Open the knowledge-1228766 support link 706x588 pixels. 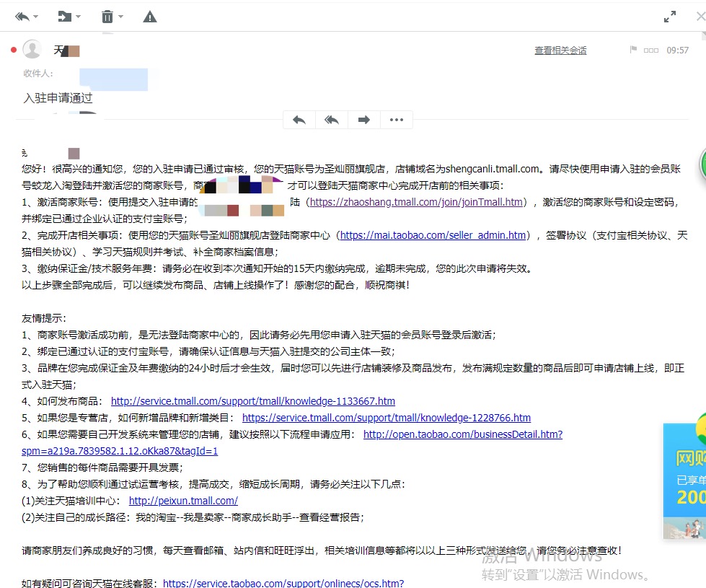(387, 418)
